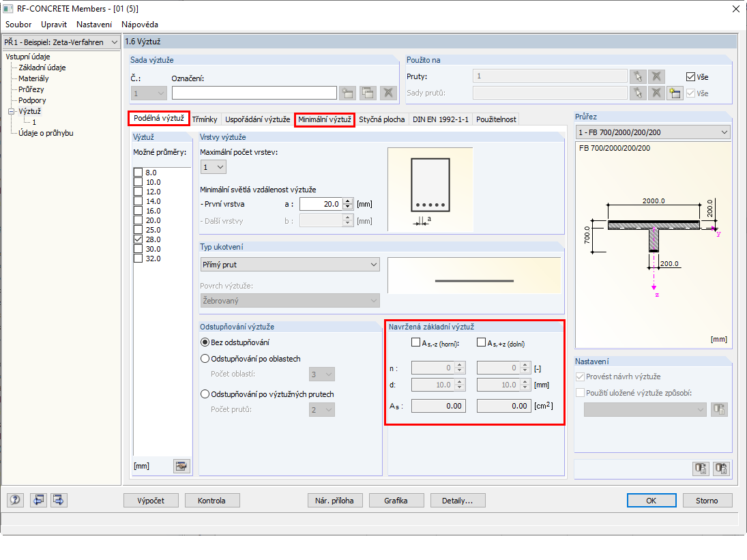Select Základní údaje in tree
This screenshot has width=747, height=560.
click(x=42, y=68)
